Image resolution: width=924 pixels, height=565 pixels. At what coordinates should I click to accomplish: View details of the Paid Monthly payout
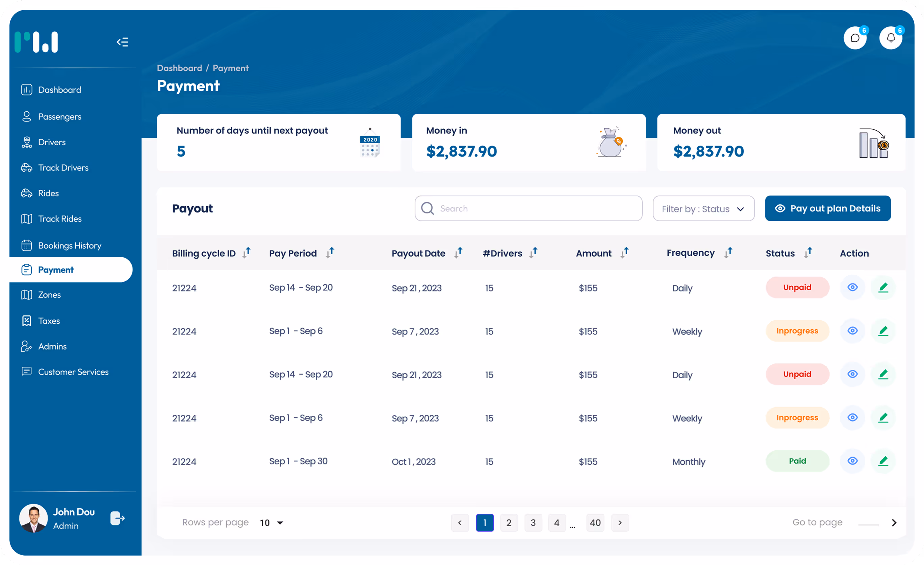tap(852, 461)
